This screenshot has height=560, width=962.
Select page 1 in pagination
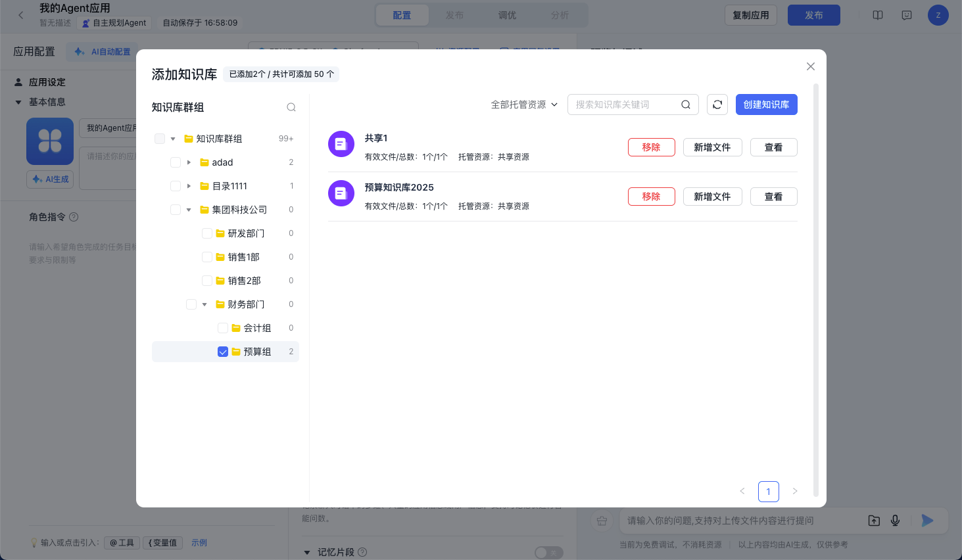click(x=769, y=492)
